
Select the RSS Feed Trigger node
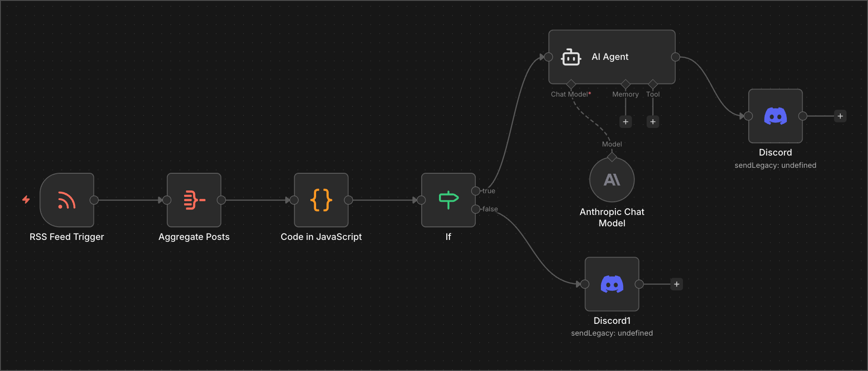click(x=67, y=200)
